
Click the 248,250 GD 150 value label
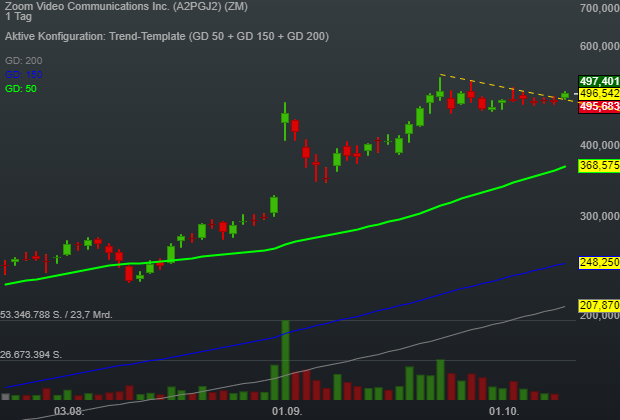pyautogui.click(x=599, y=263)
